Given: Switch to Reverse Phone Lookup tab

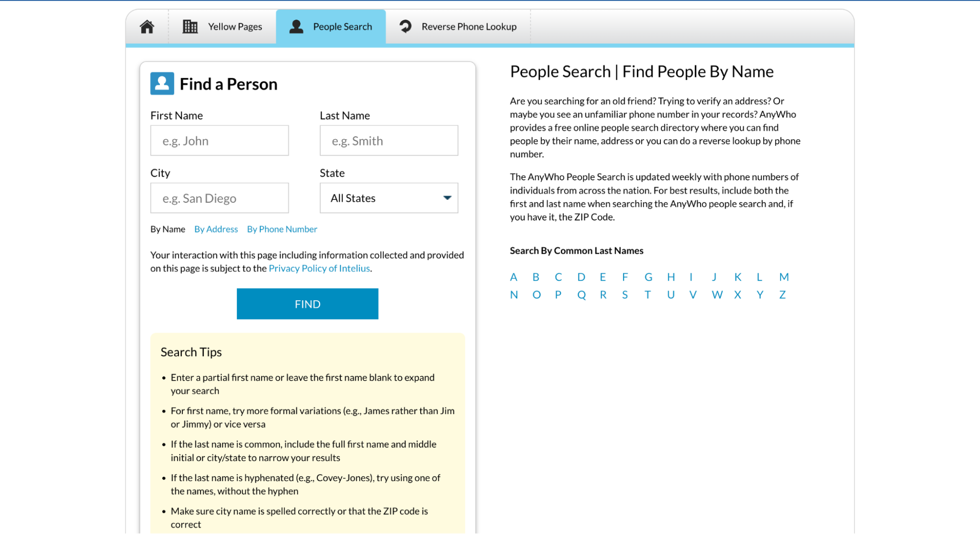Looking at the screenshot, I should tap(456, 26).
